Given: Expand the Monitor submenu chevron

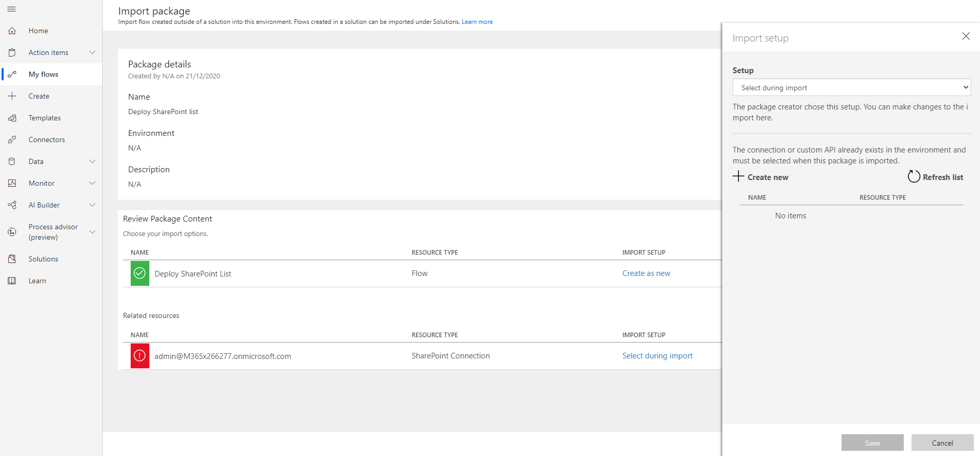Looking at the screenshot, I should pos(92,183).
